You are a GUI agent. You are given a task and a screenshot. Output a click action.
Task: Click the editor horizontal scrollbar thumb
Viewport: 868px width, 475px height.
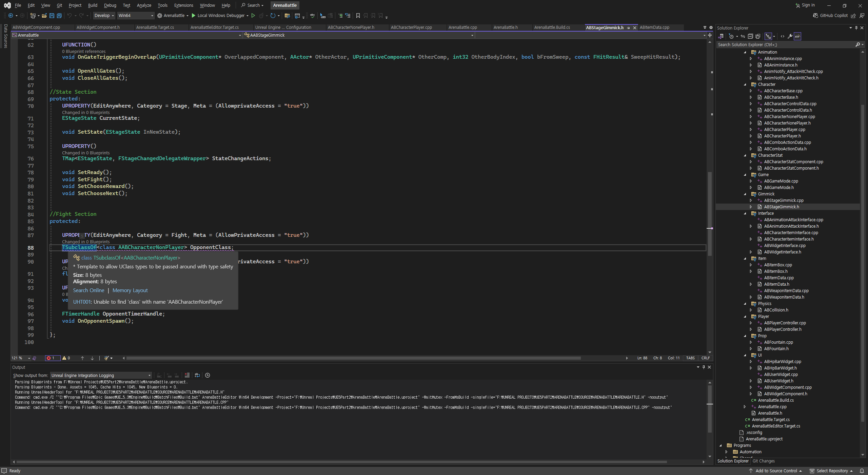click(x=353, y=358)
